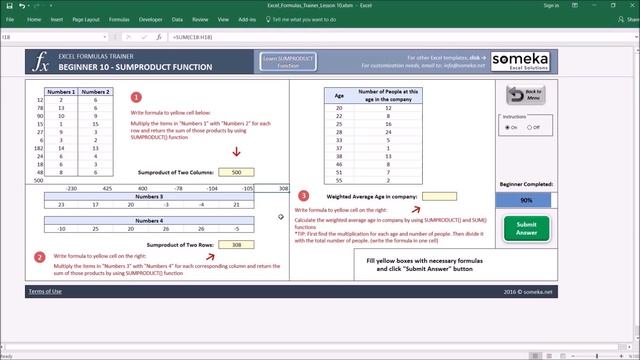Click the Ribbon Display Options icon
Screen dimensions: 640x360
[575, 6]
